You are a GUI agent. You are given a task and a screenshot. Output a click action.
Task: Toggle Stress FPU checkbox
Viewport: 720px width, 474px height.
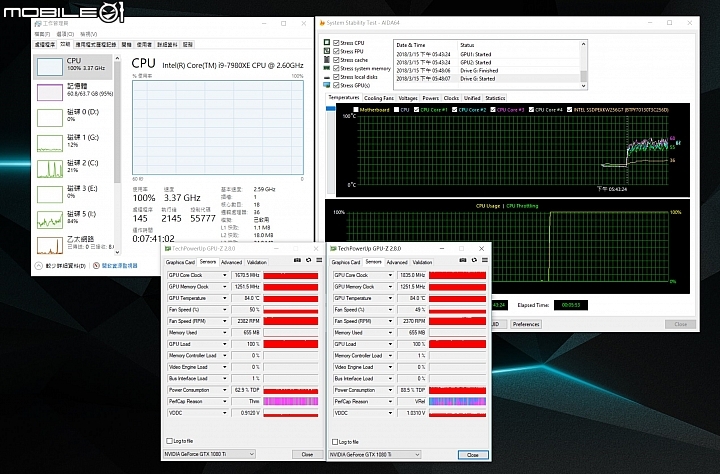[x=336, y=51]
